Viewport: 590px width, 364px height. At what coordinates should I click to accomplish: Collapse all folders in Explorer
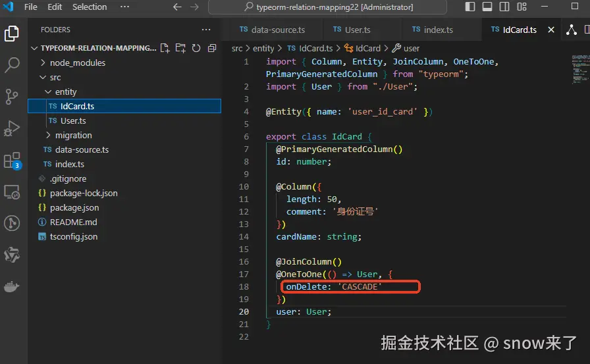pyautogui.click(x=212, y=48)
